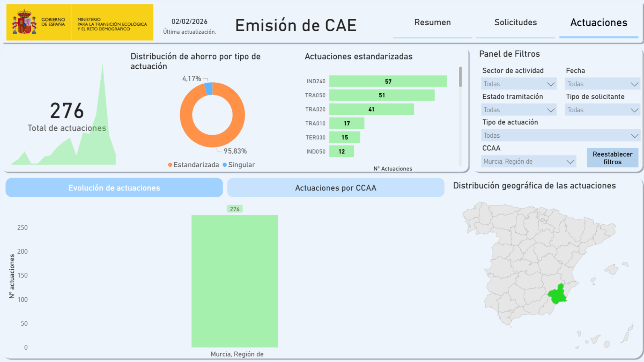Click the Reestablecer filtros button
This screenshot has width=644, height=362.
coord(612,158)
